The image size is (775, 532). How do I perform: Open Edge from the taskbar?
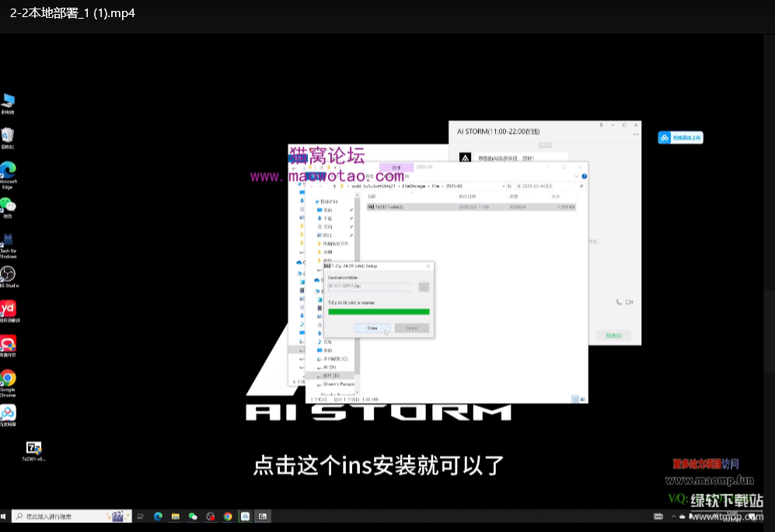158,516
